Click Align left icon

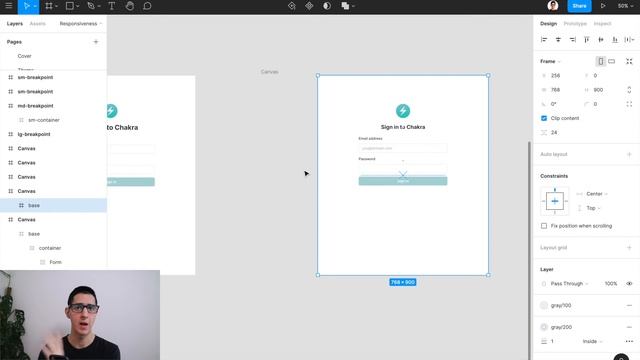(544, 40)
